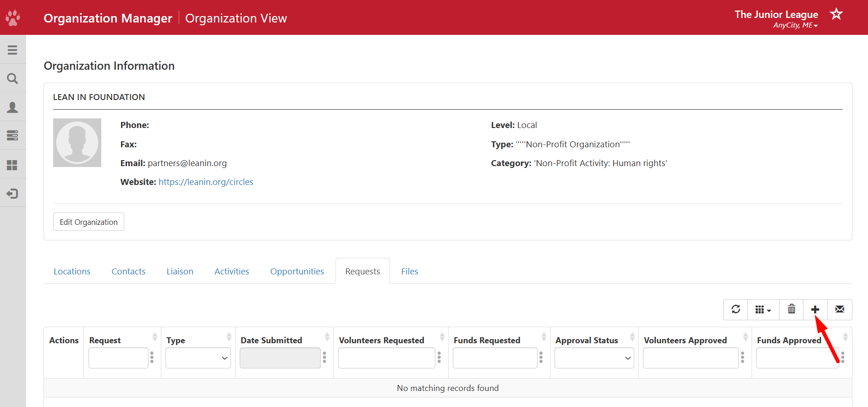Sort by the Approval Status column

[x=632, y=337]
